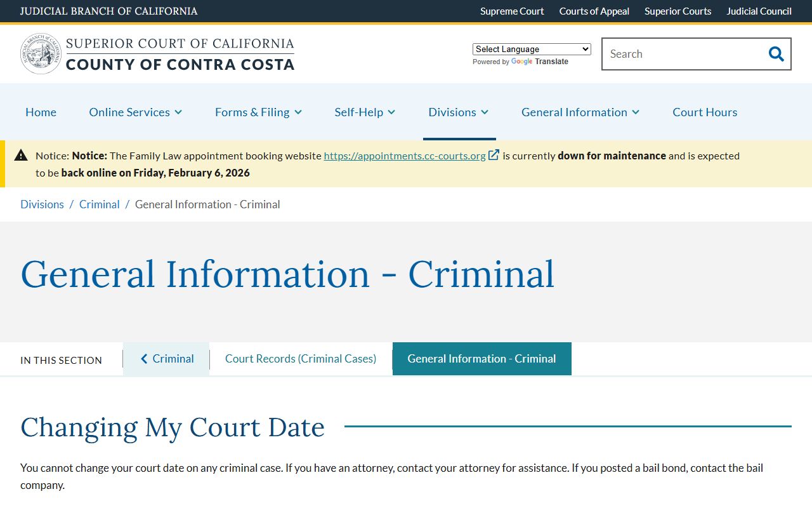The height and width of the screenshot is (508, 812).
Task: Click the IN THIS SECTION label
Action: [x=61, y=360]
